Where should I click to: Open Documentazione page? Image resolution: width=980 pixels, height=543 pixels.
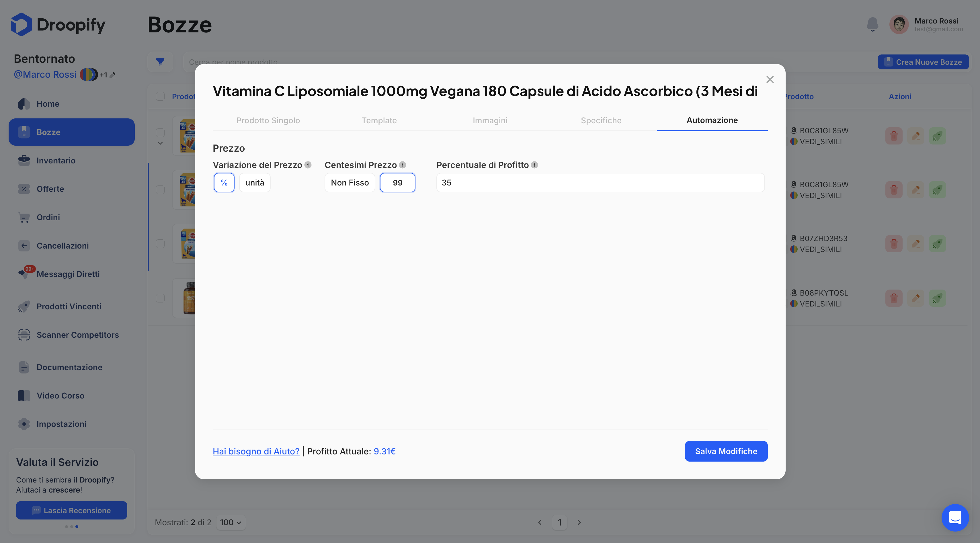pos(71,367)
